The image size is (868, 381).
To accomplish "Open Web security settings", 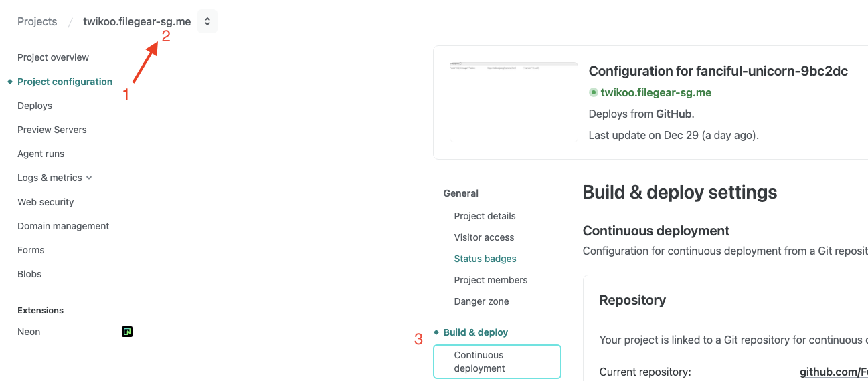I will (x=46, y=202).
